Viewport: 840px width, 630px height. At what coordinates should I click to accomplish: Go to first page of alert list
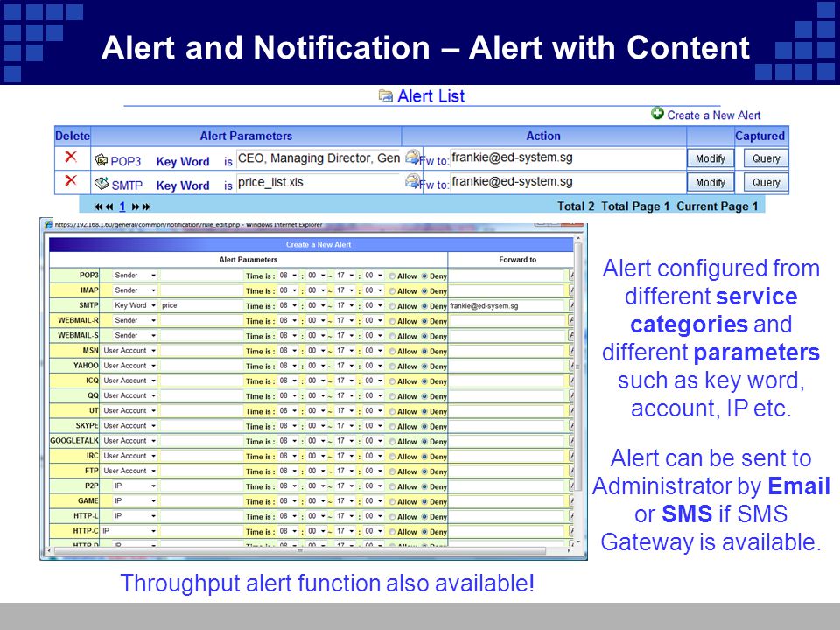[98, 206]
